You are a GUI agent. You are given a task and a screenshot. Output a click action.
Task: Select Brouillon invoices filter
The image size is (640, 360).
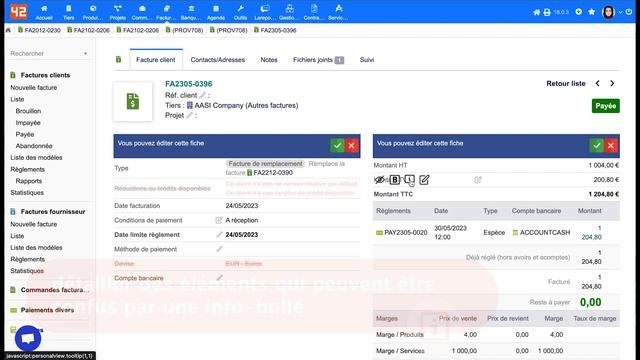[x=28, y=111]
